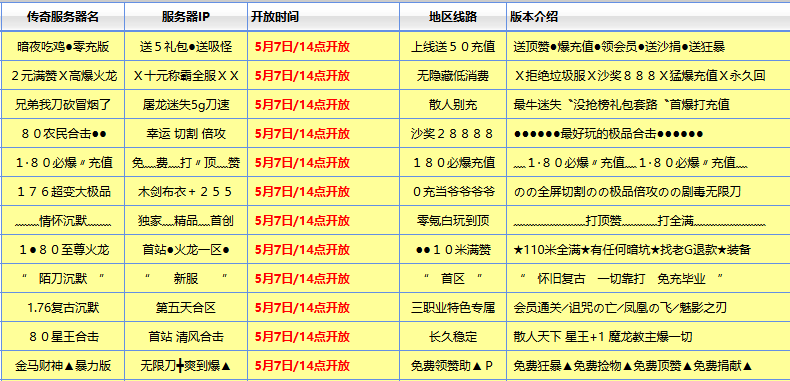Click 送5礼包●送吸怪 cell
The width and height of the screenshot is (790, 381).
click(x=186, y=47)
